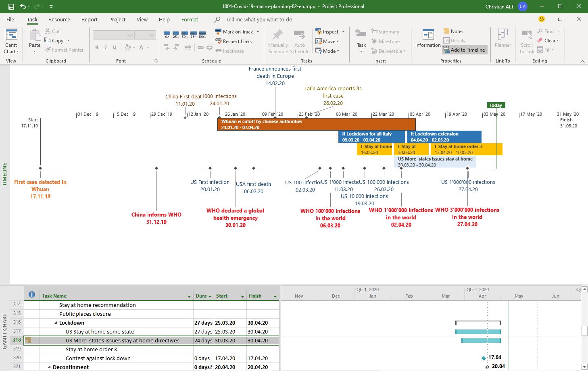Click Scroll to Task
This screenshot has width=588, height=371.
[527, 41]
